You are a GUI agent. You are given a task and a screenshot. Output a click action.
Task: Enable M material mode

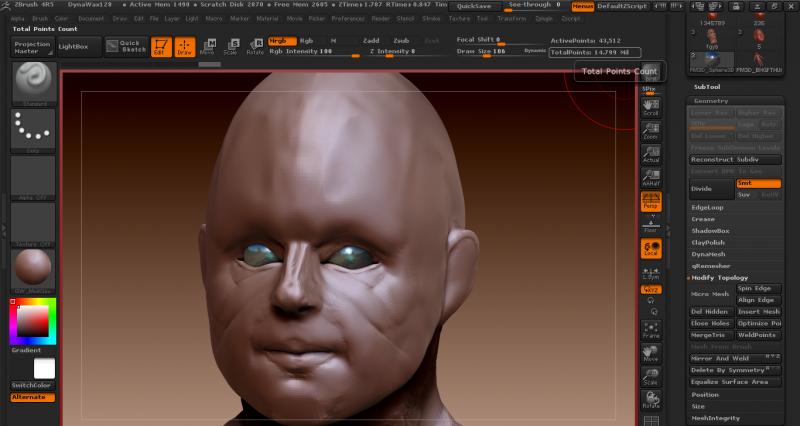click(334, 41)
